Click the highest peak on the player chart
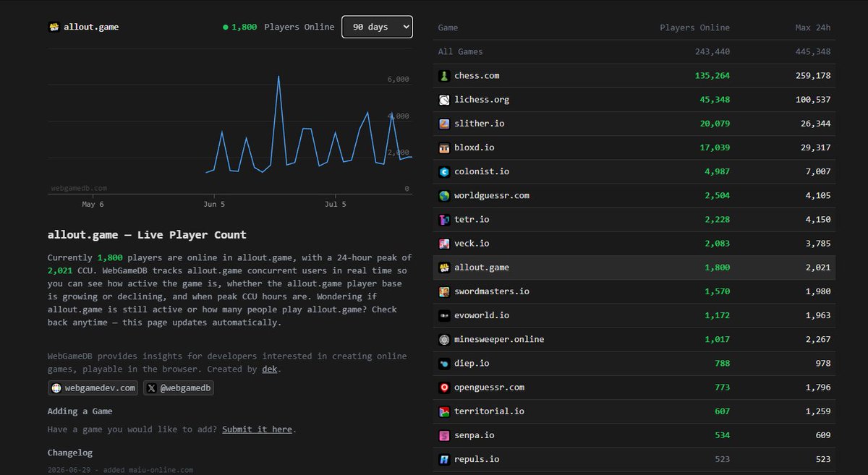The width and height of the screenshot is (868, 475). tap(278, 76)
